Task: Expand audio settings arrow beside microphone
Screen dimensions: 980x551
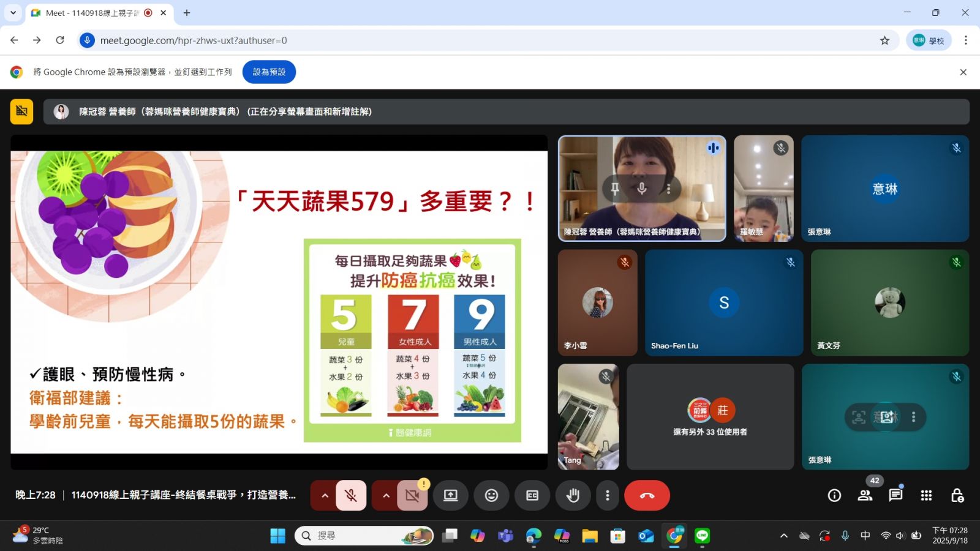Action: tap(325, 495)
